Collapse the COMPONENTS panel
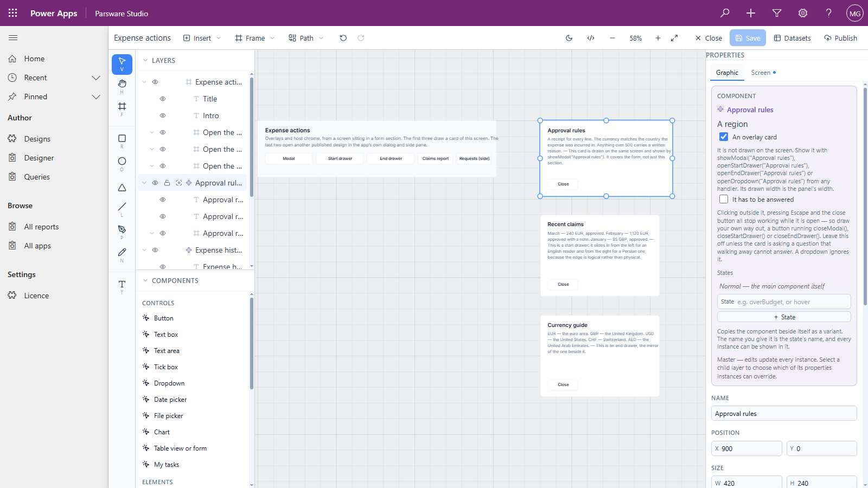Viewport: 868px width, 488px height. tap(145, 280)
